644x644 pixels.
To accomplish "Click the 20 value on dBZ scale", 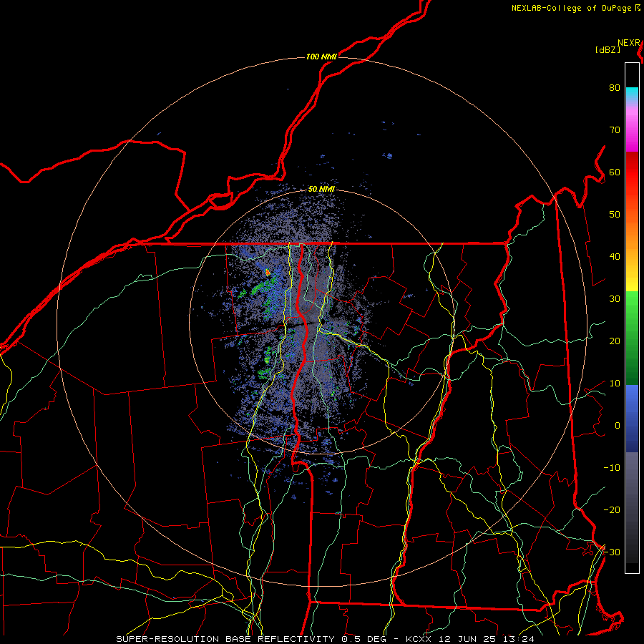I will coord(615,341).
